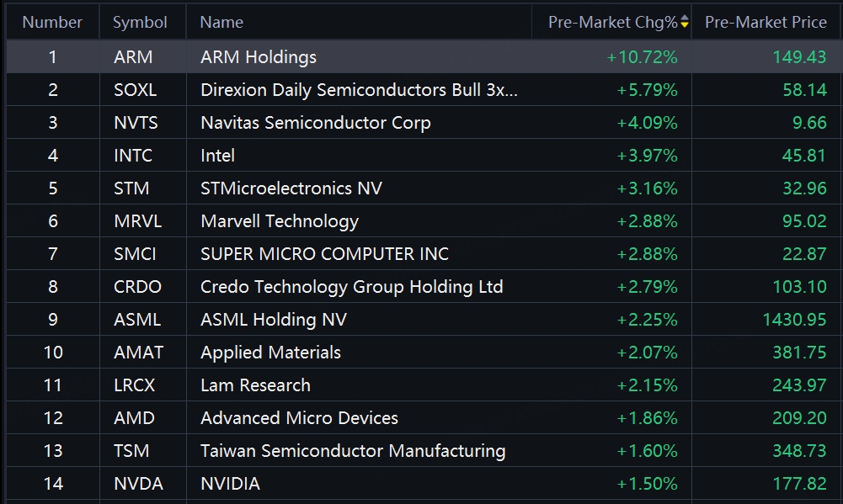The height and width of the screenshot is (504, 843).
Task: Click AMD's +1.86% change value
Action: 647,418
